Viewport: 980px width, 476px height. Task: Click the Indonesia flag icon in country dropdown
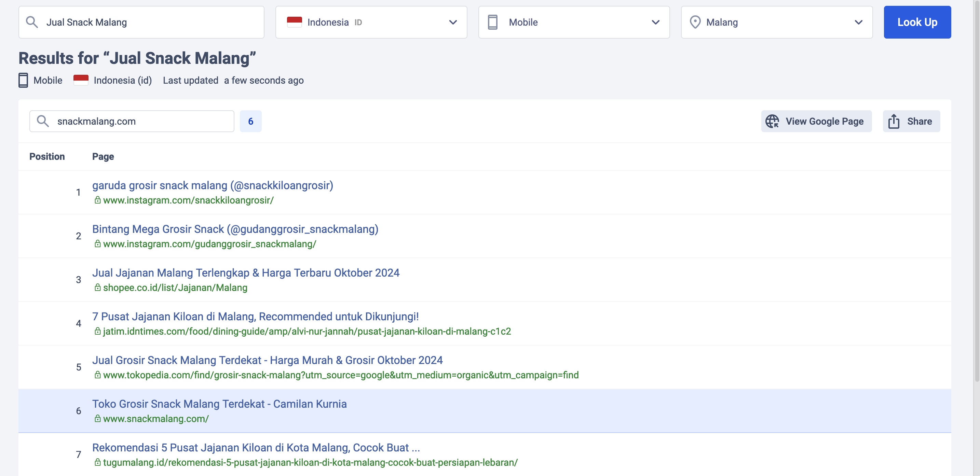pos(294,22)
